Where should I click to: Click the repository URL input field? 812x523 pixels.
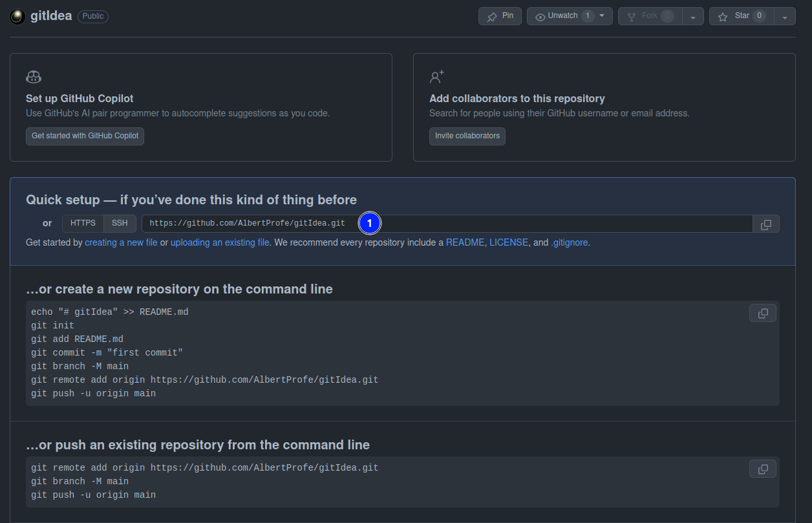click(447, 224)
